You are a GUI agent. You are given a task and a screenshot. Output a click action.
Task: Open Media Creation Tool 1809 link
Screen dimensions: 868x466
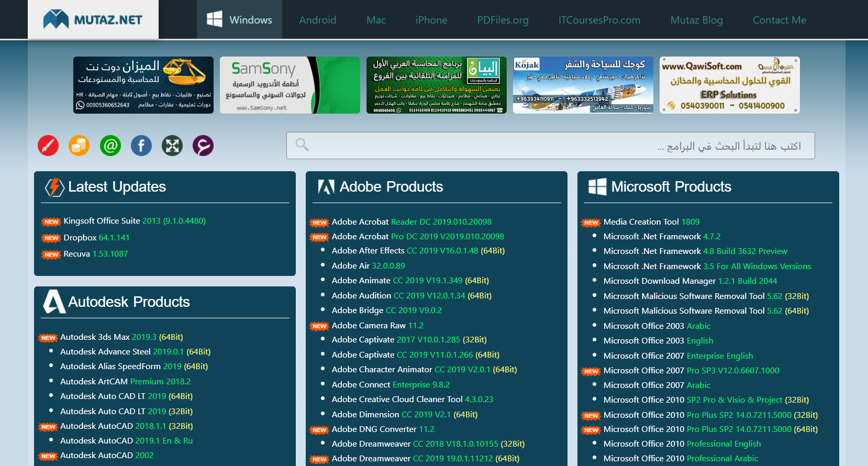click(651, 222)
